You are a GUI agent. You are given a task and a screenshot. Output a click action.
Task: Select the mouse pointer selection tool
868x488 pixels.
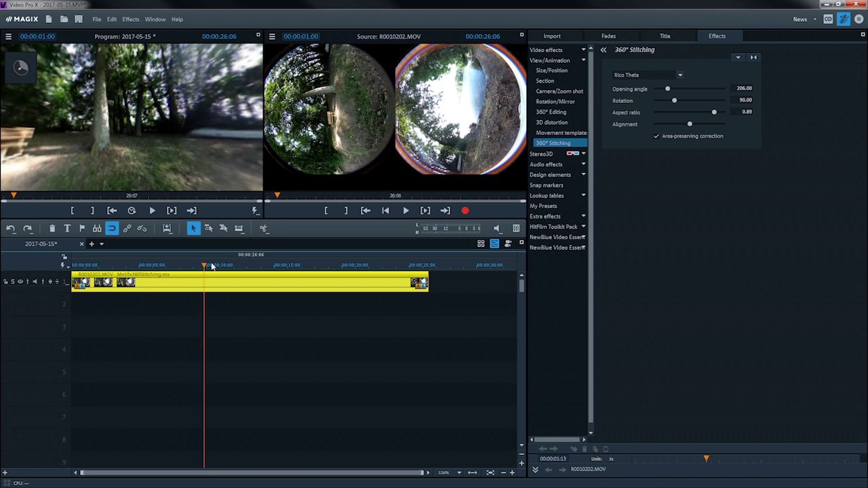tap(193, 228)
